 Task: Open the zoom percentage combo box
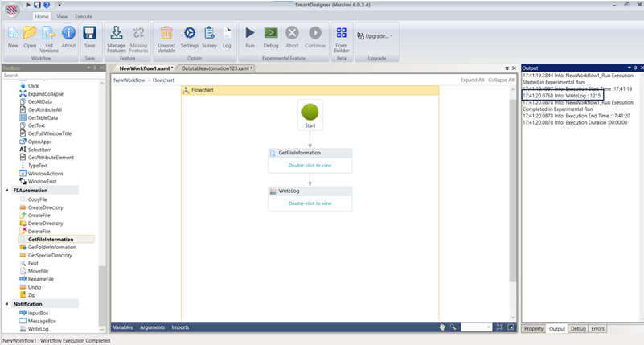[x=477, y=327]
